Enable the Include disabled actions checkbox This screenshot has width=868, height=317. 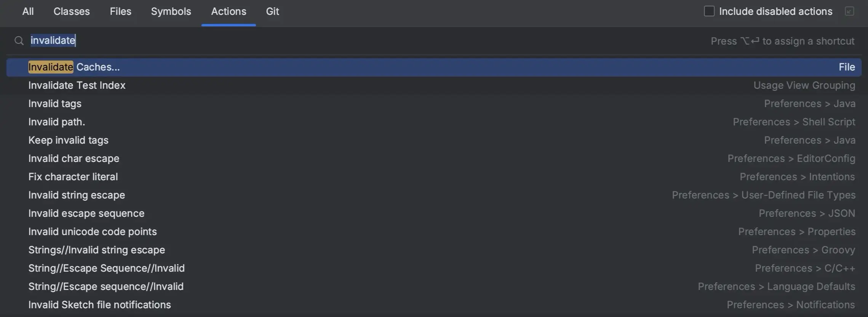click(x=709, y=11)
